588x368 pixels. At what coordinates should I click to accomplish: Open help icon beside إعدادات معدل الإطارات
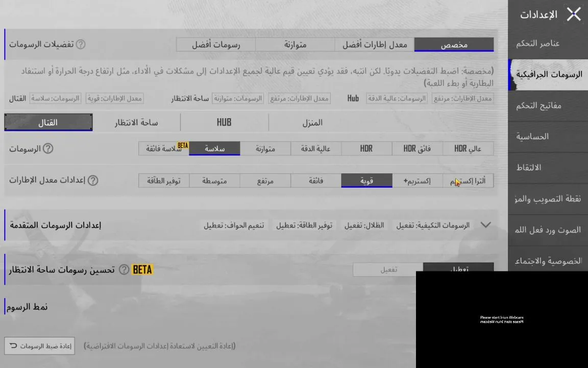click(x=92, y=180)
